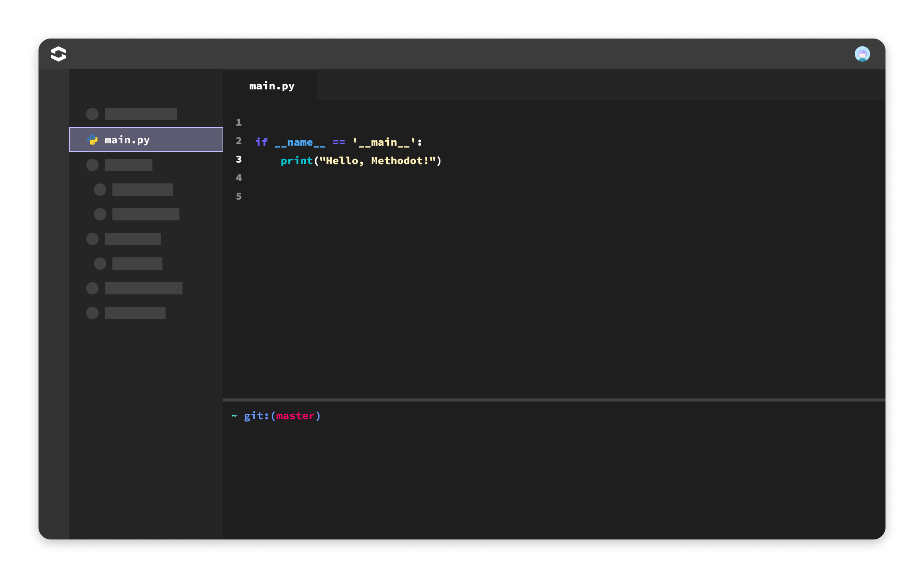Image resolution: width=924 pixels, height=578 pixels.
Task: Click the git: prompt text in terminal
Action: [256, 416]
